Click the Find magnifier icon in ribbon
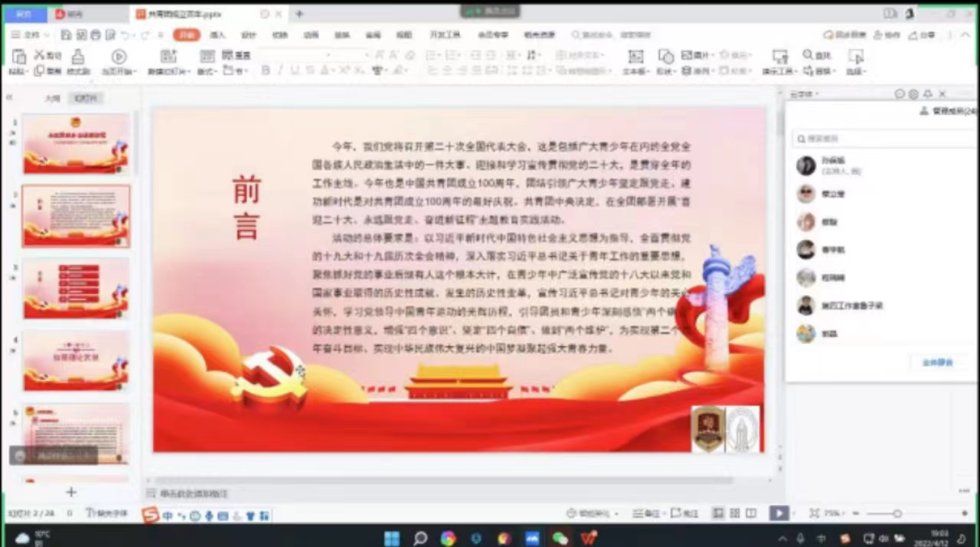The height and width of the screenshot is (547, 980). 808,55
